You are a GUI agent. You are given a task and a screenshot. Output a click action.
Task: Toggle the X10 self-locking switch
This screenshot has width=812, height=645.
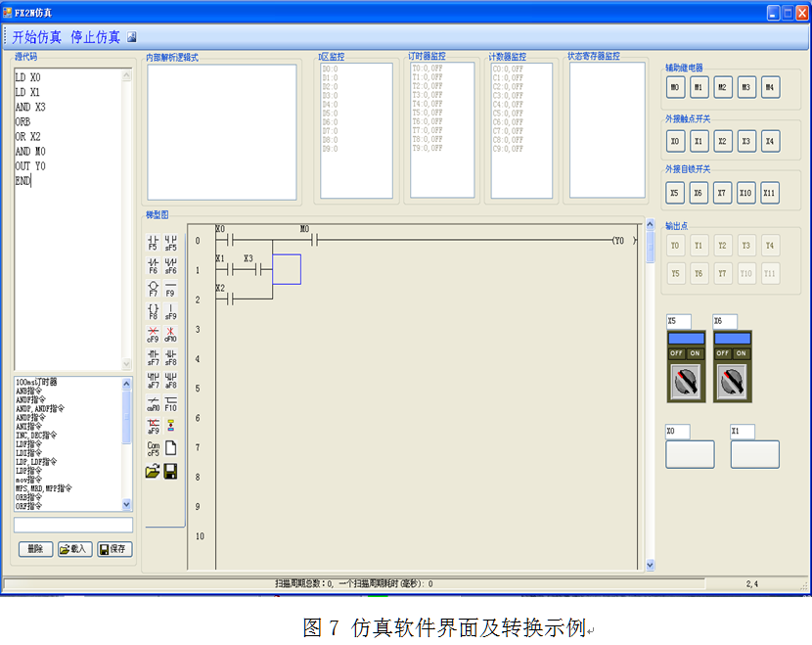[745, 193]
